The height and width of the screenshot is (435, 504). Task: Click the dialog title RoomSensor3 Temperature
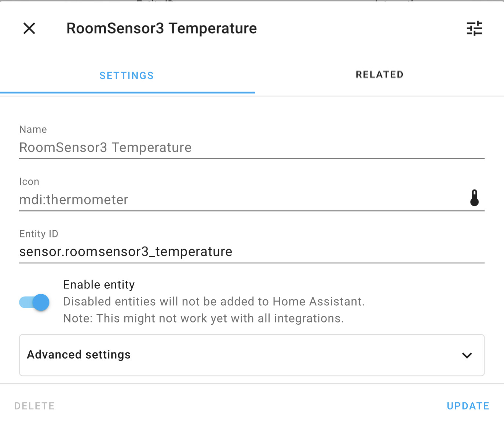coord(161,28)
